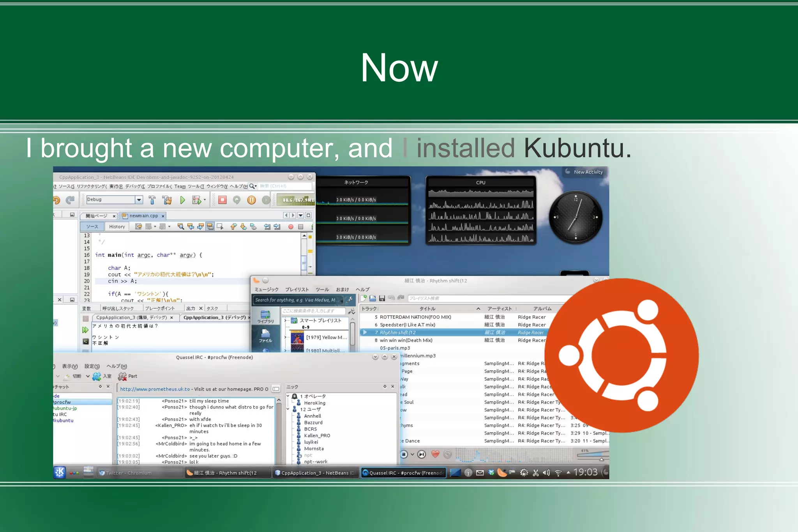Screen dimensions: 798x532
Task: Open the Debug Project icon dropdown arrow
Action: click(x=205, y=200)
